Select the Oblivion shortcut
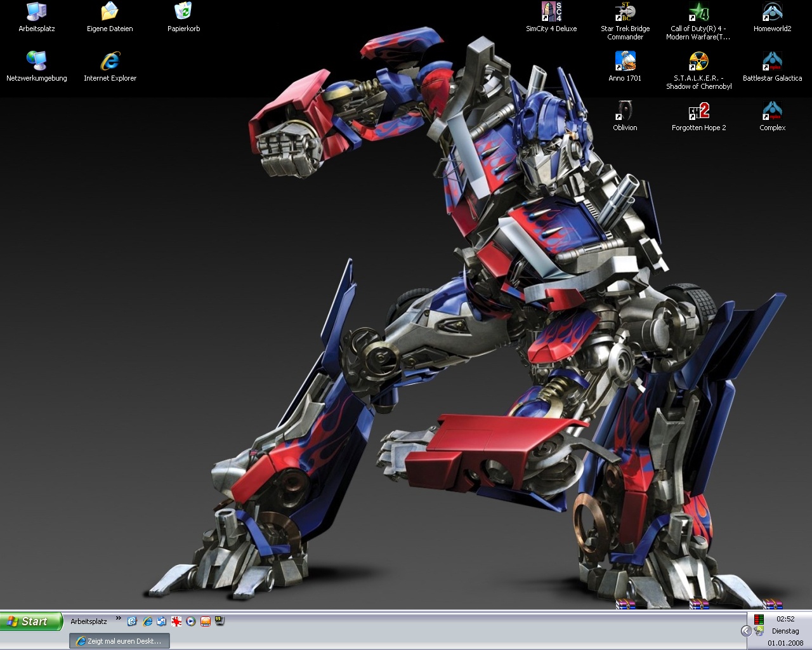Image resolution: width=812 pixels, height=650 pixels. click(x=625, y=116)
